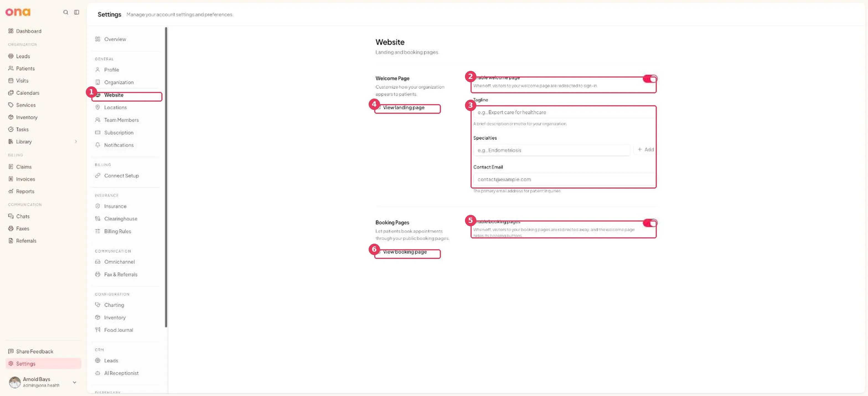Click the Inventory icon in the main sidebar
The height and width of the screenshot is (396, 868).
pos(11,117)
